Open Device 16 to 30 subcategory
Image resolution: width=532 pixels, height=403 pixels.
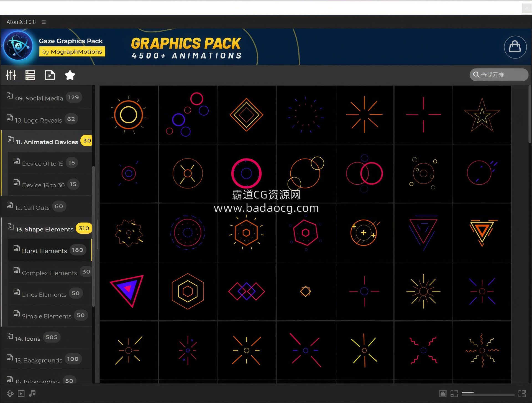click(50, 185)
